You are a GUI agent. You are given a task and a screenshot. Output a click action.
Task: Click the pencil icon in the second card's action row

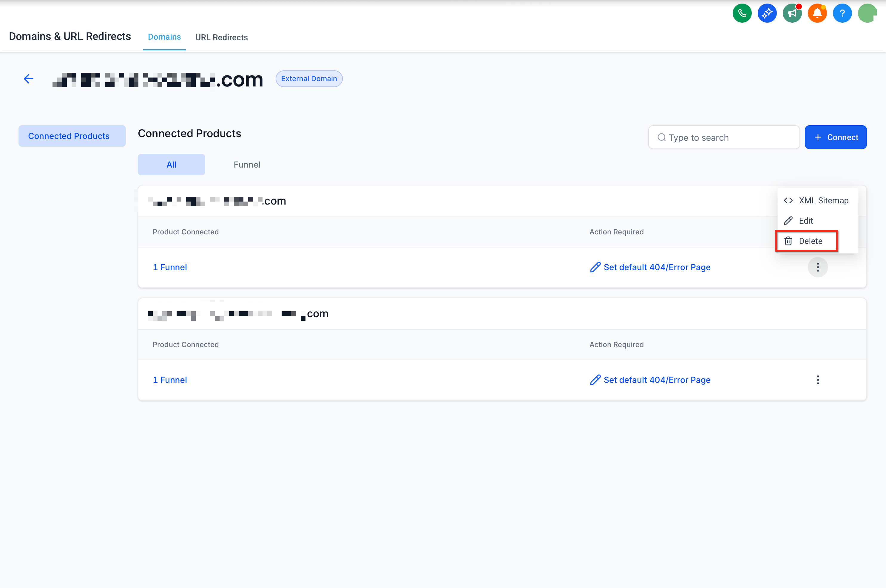595,380
